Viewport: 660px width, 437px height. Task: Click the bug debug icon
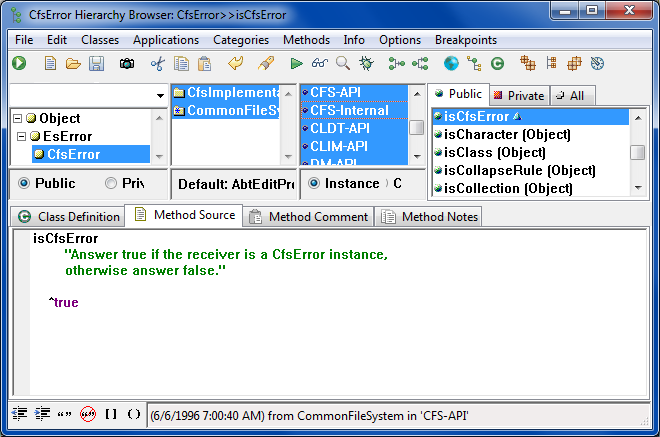tap(366, 64)
